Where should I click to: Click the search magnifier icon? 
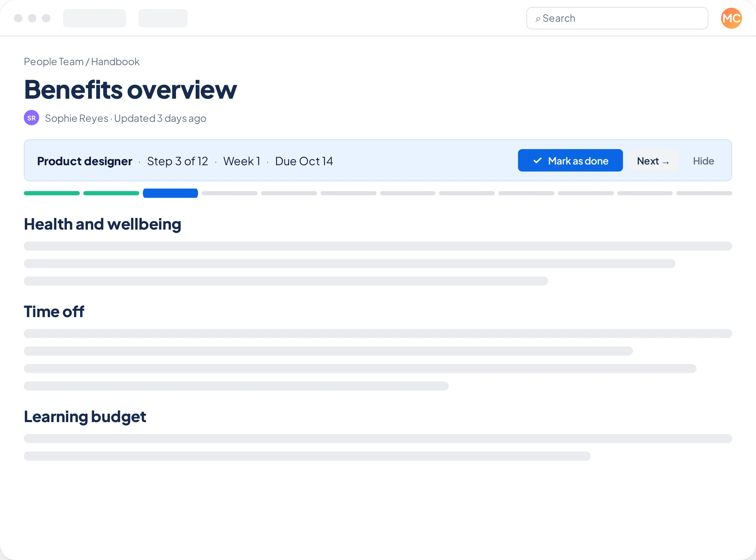(538, 19)
